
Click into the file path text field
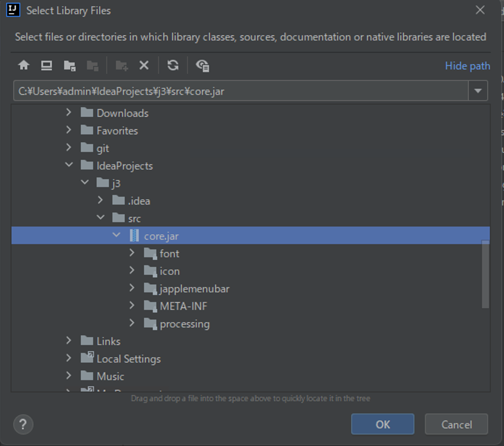241,91
